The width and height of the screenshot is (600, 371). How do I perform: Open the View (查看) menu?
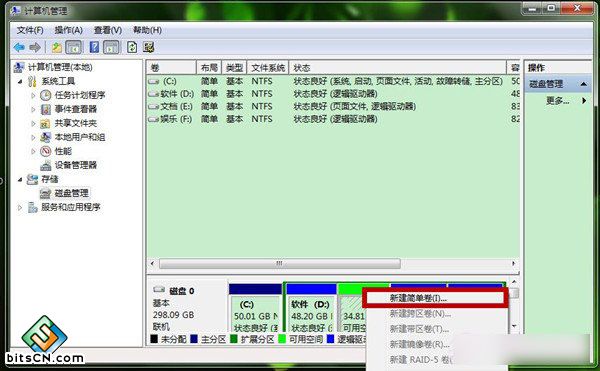tap(108, 30)
